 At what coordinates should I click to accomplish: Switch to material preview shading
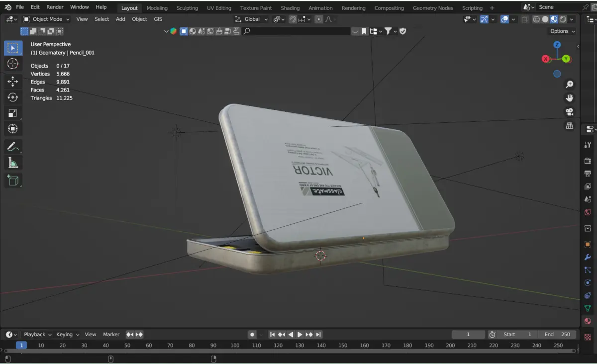click(x=554, y=19)
